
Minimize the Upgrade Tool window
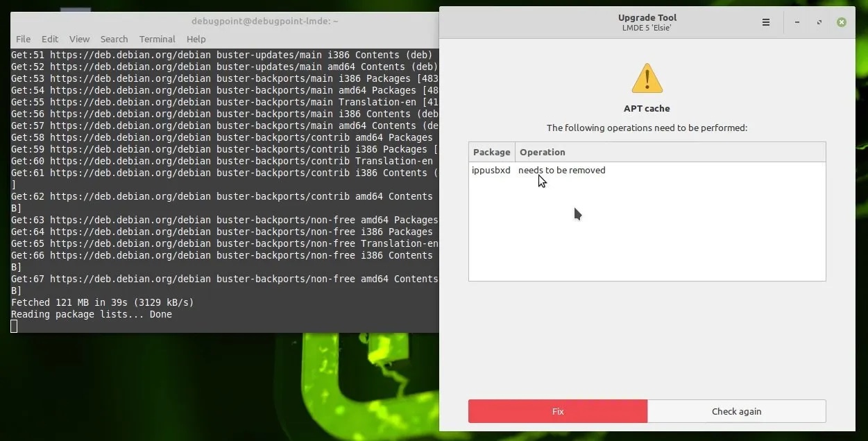[x=797, y=22]
